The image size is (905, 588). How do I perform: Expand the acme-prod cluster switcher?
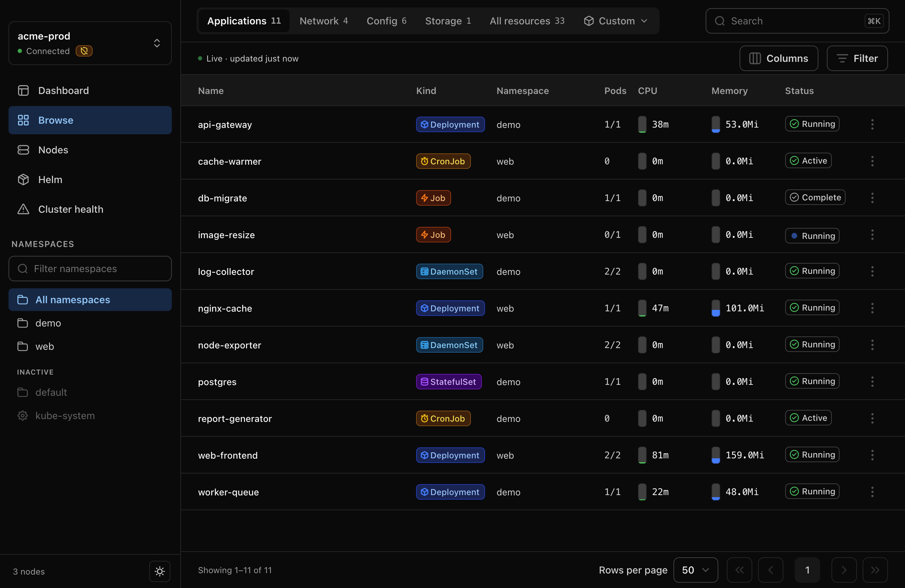click(90, 43)
